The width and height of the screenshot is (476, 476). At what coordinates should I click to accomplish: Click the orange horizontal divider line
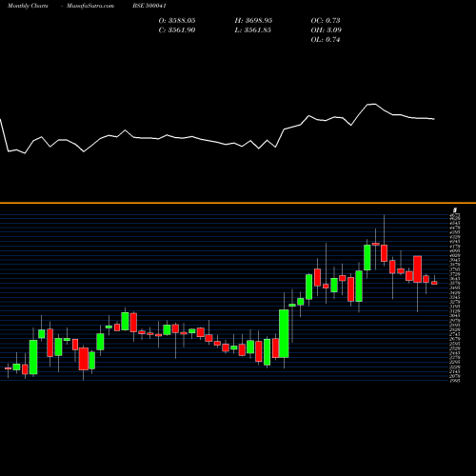[x=238, y=203]
